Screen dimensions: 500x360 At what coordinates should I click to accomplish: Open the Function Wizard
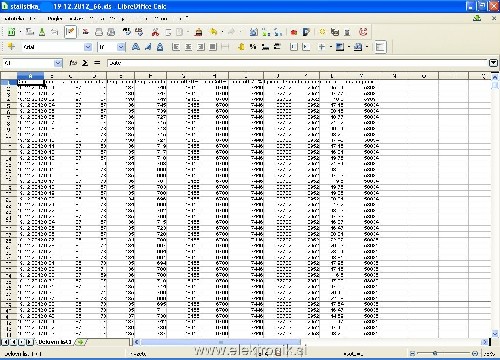click(x=73, y=63)
